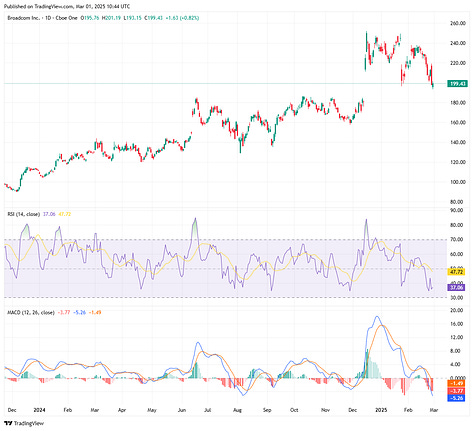474x431 pixels.
Task: Click the orange -1.49 value in MACD legend
Action: pos(95,313)
